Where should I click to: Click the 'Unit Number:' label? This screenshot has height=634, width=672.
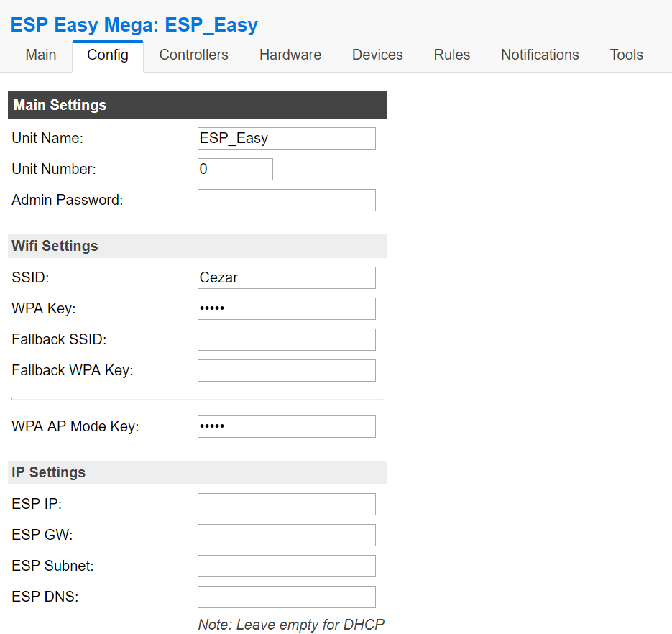coord(54,169)
